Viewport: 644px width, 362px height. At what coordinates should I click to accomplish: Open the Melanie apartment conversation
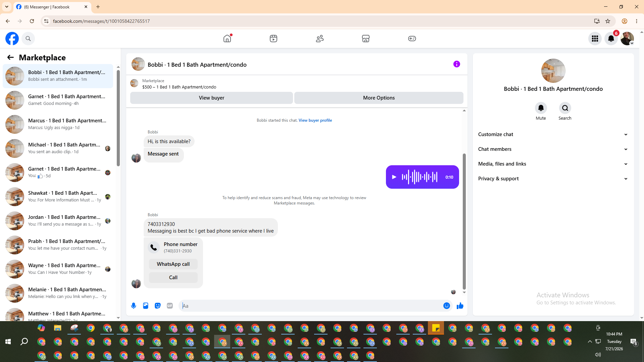click(x=58, y=293)
